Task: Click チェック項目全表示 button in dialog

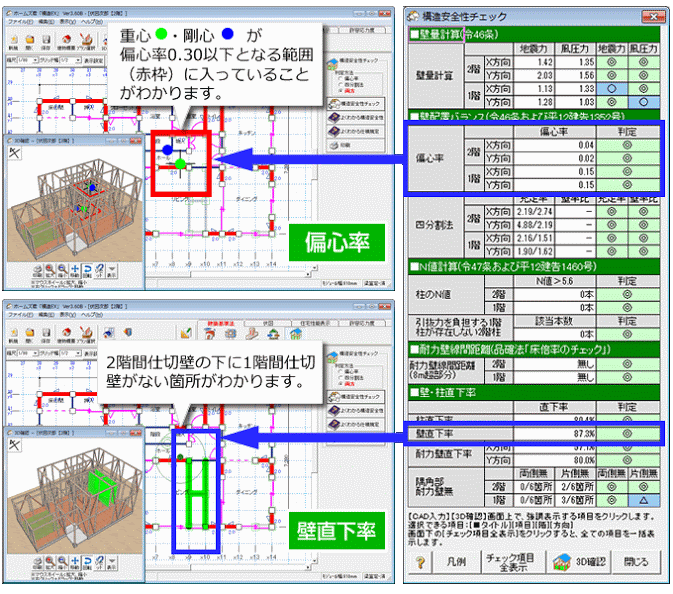Action: [512, 562]
